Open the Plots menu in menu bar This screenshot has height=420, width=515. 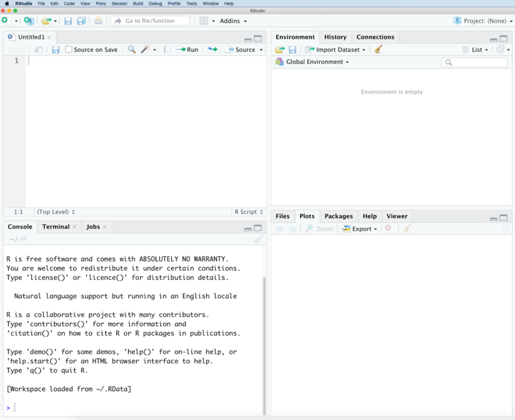pyautogui.click(x=101, y=3)
